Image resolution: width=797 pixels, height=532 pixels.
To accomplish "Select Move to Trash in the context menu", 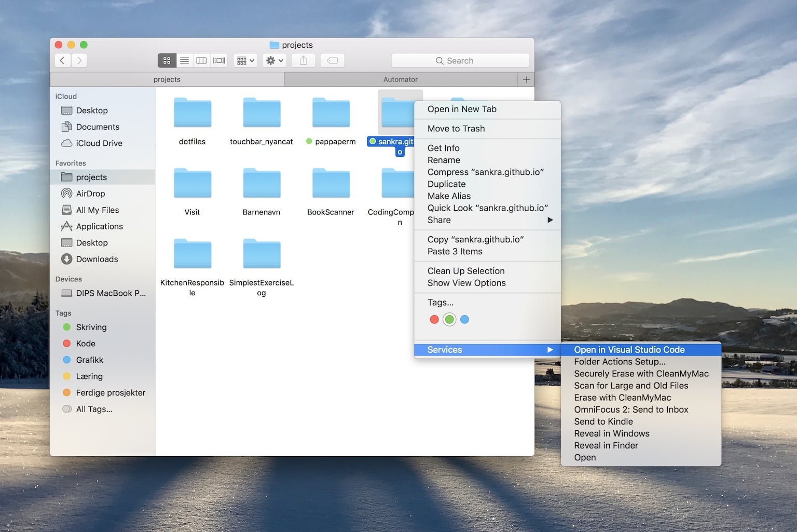I will pyautogui.click(x=456, y=128).
